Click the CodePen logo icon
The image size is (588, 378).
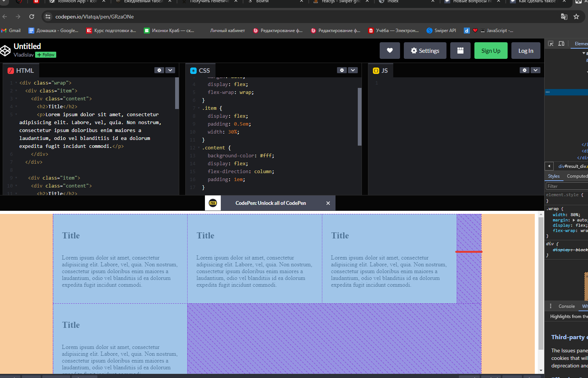pos(5,51)
